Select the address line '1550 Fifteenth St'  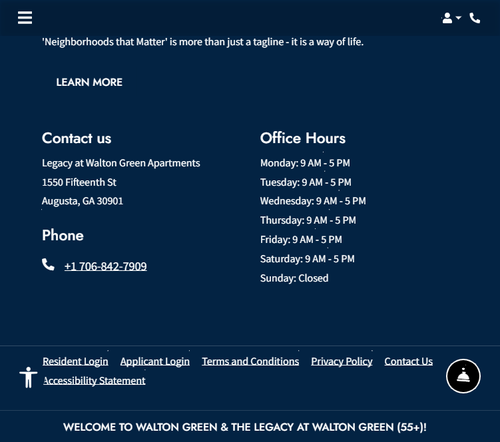[79, 182]
